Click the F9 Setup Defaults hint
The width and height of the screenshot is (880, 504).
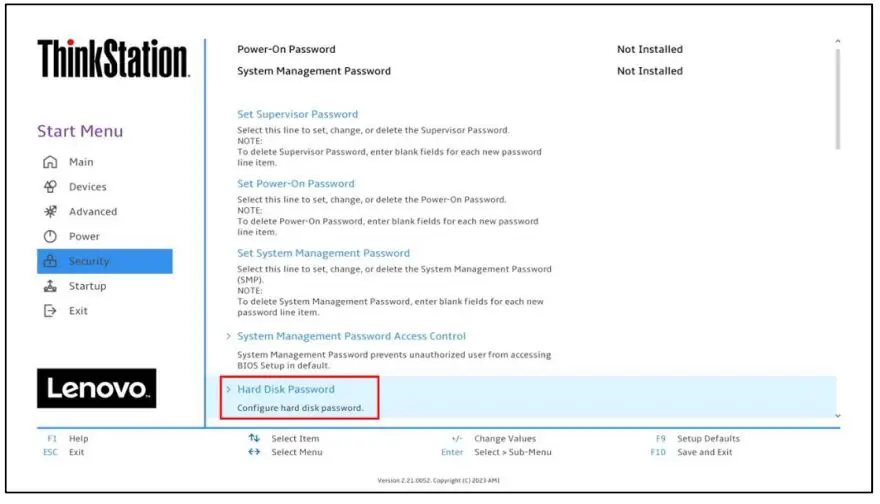tap(698, 438)
